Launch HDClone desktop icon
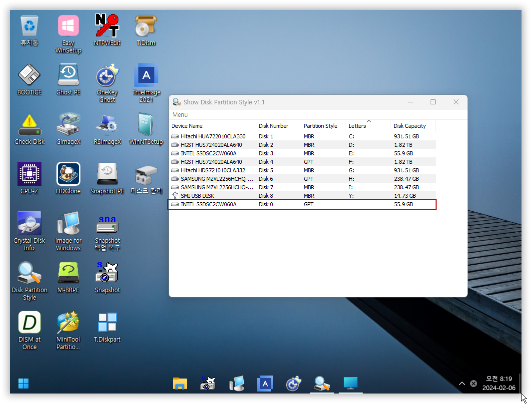532x404 pixels. click(68, 179)
